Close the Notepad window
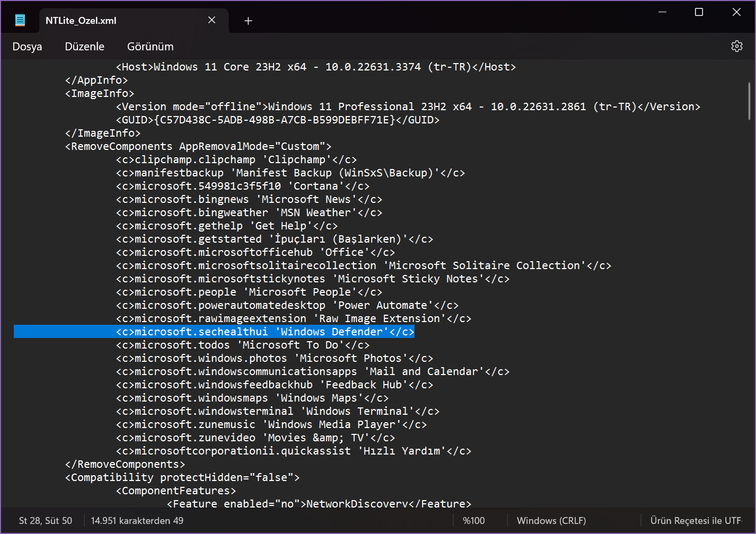Image resolution: width=756 pixels, height=534 pixels. 736,12
